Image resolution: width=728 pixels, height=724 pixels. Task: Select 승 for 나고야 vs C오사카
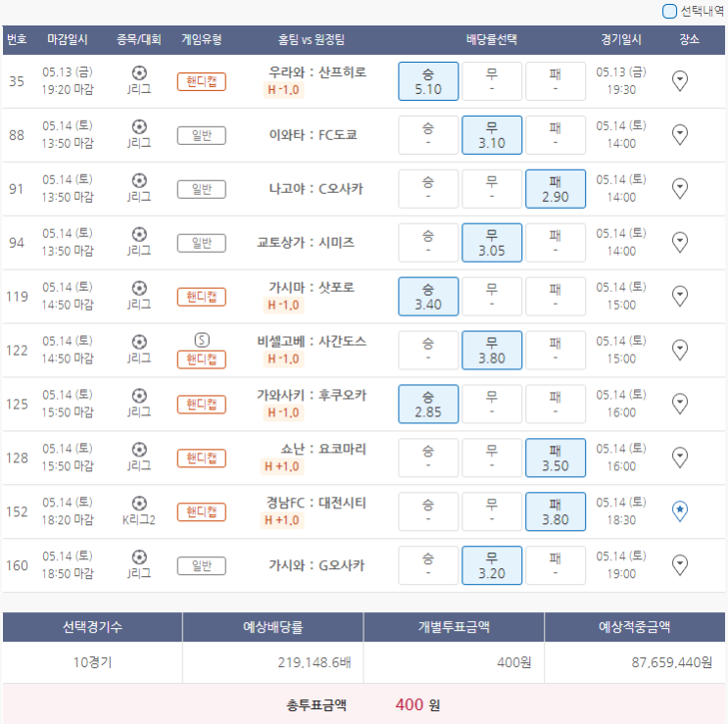point(428,189)
